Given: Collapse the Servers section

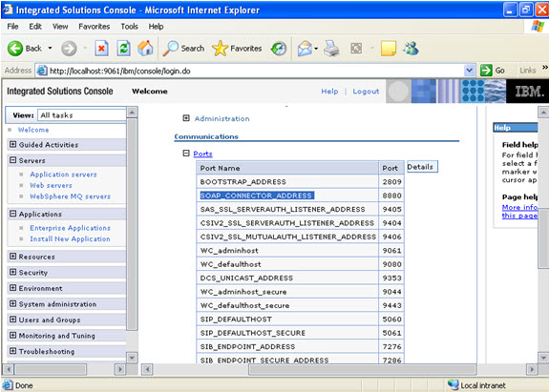Looking at the screenshot, I should click(x=13, y=160).
